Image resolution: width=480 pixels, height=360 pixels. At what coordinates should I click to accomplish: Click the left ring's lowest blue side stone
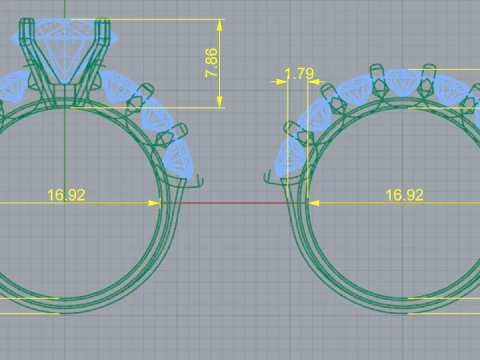tap(179, 159)
